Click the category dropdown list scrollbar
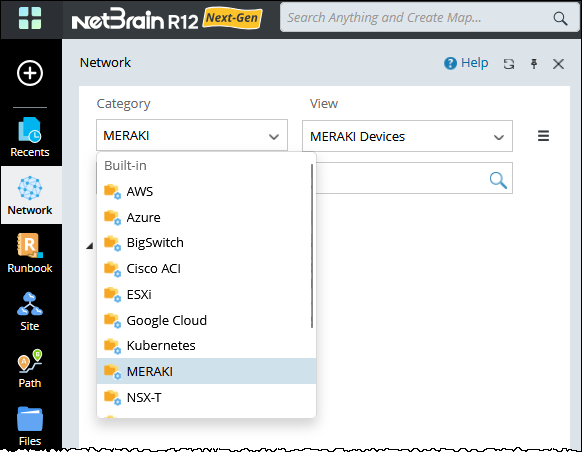582x454 pixels. click(312, 246)
